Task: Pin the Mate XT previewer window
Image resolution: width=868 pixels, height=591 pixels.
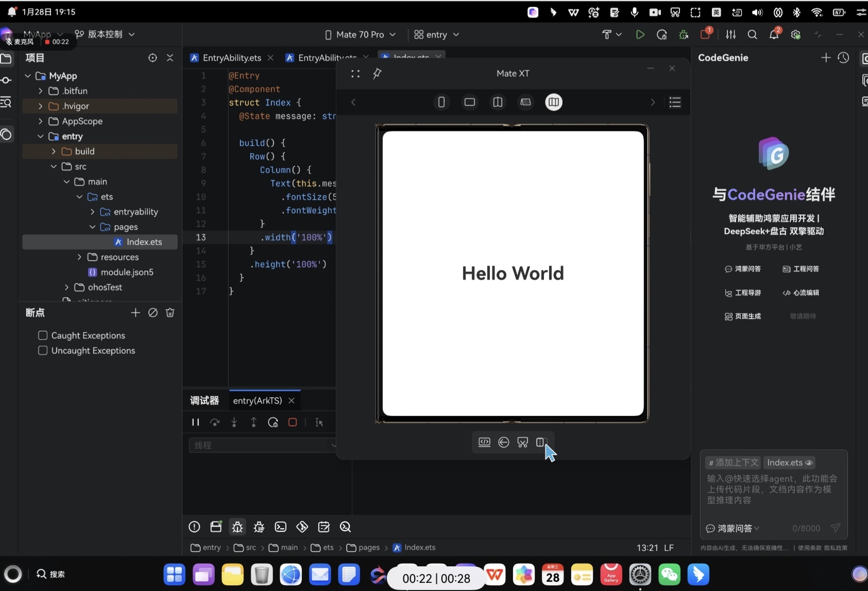Action: [x=377, y=74]
